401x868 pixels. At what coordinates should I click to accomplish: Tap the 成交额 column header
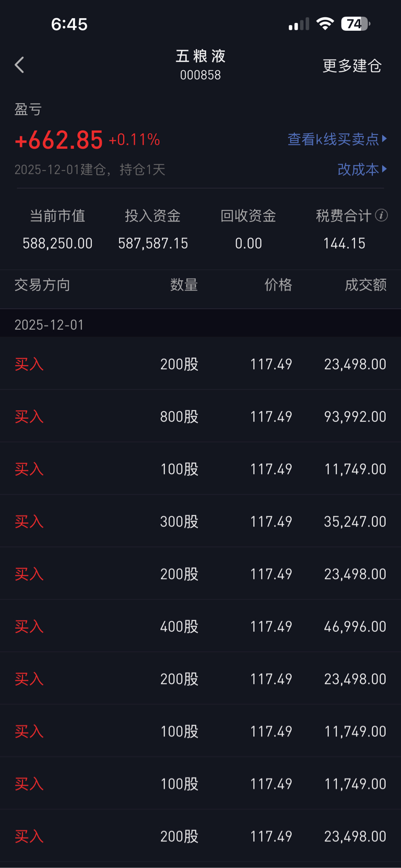pos(365,285)
